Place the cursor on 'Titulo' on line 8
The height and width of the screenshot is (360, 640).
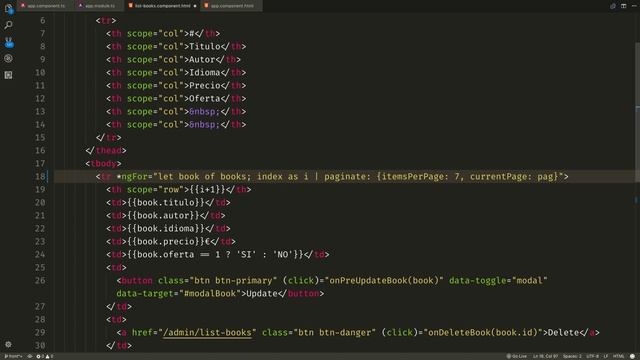(204, 47)
